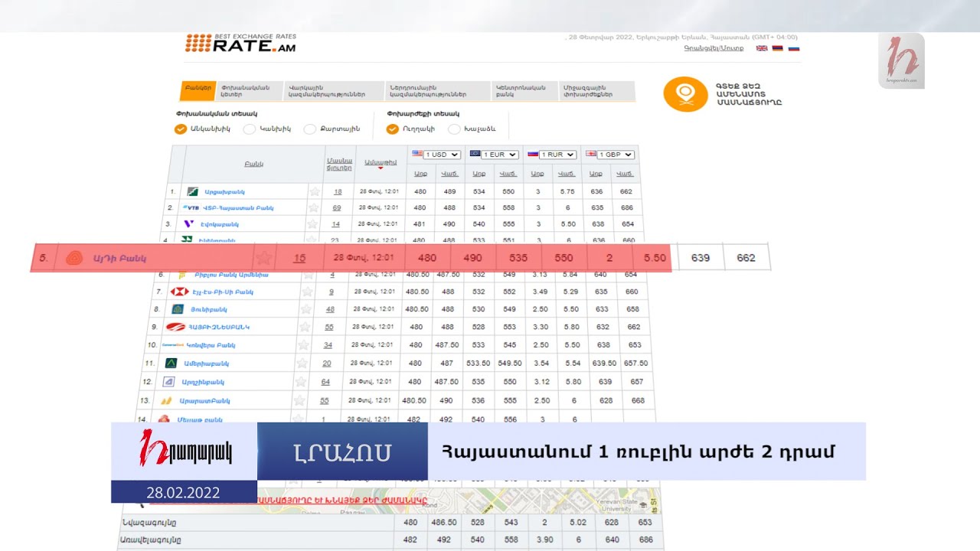Star Արդշինբանկ as a favorite
This screenshot has width=980, height=551.
point(301,382)
